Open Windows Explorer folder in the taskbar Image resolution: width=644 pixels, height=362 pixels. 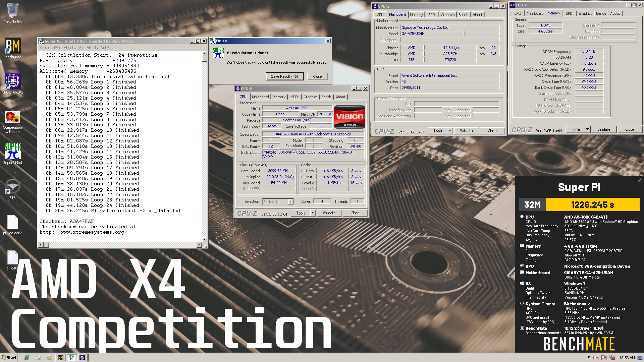coord(38,358)
